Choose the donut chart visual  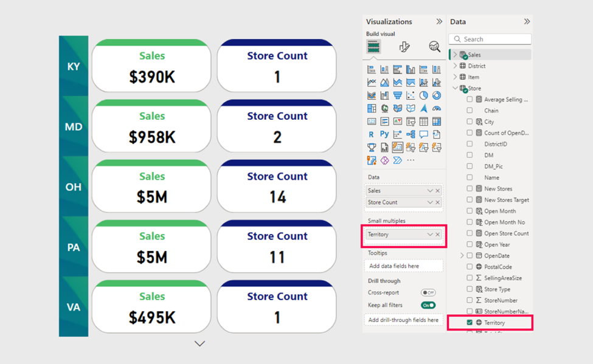(x=436, y=95)
